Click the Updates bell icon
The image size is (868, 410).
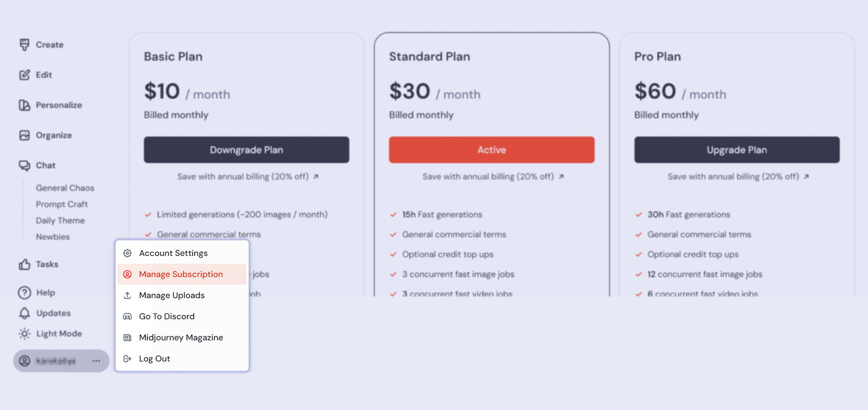(24, 313)
